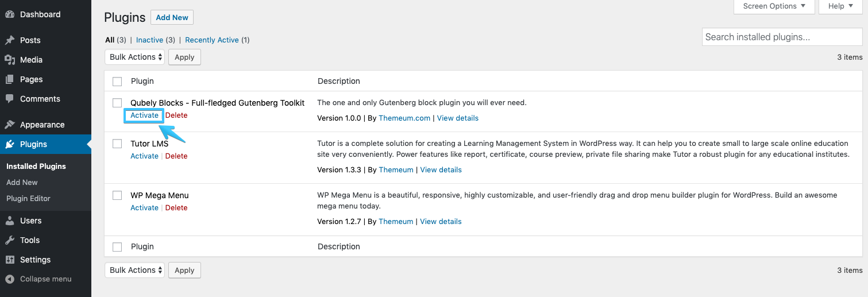Image resolution: width=868 pixels, height=297 pixels.
Task: Check the select-all box in table footer
Action: click(x=117, y=246)
